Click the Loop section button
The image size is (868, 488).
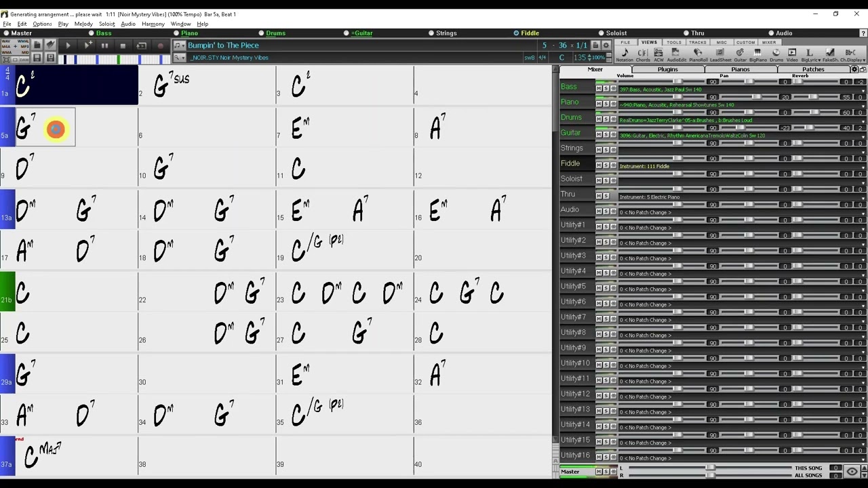[141, 45]
